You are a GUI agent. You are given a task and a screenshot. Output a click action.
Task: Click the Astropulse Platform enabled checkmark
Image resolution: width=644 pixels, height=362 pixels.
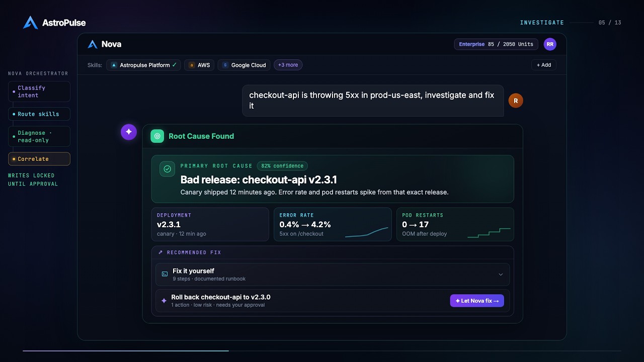(174, 65)
